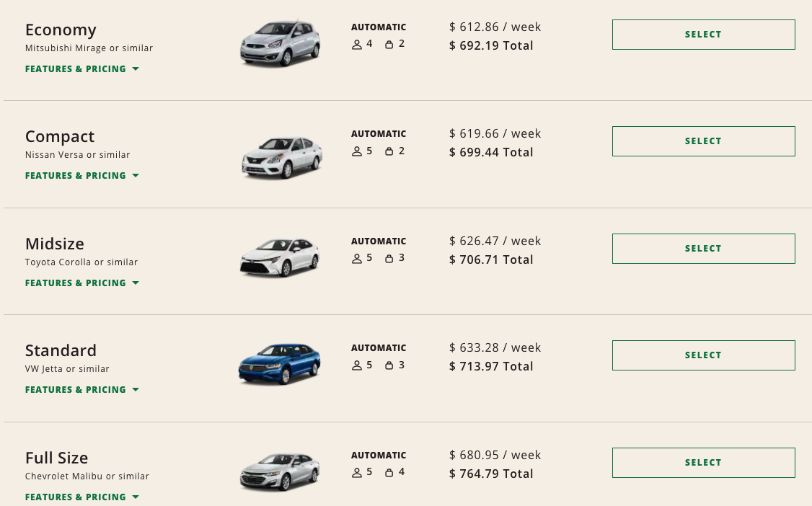
Task: Click the Mitsubishi Mirage car thumbnail
Action: click(280, 43)
